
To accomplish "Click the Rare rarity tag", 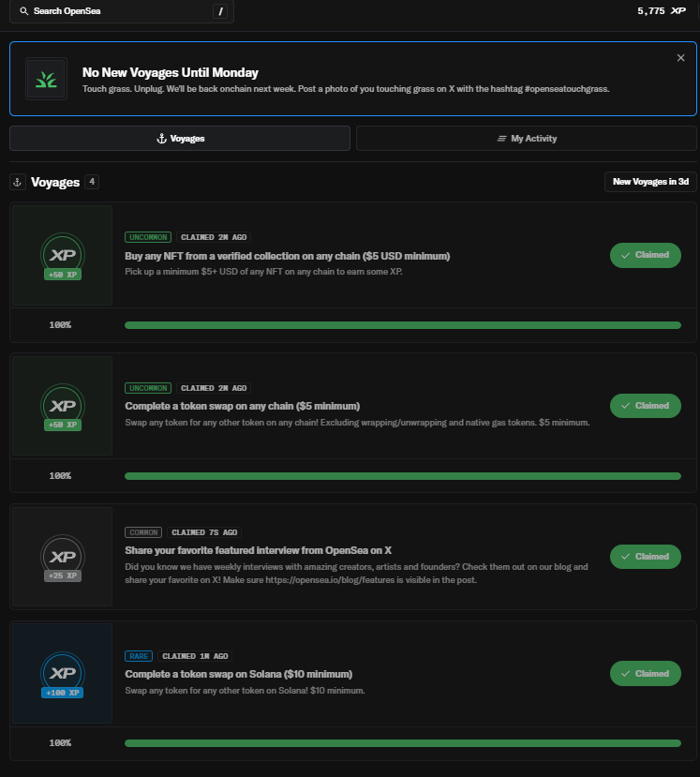I will point(139,656).
